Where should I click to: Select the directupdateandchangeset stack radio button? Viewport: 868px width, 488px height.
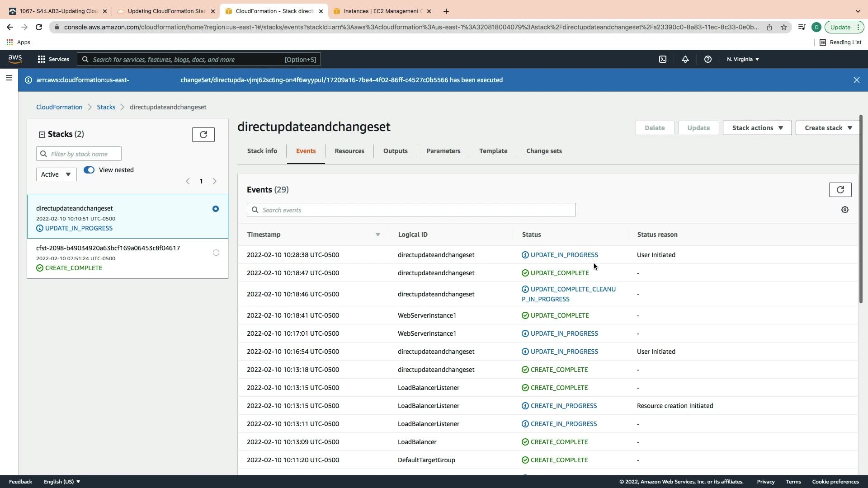click(x=216, y=209)
